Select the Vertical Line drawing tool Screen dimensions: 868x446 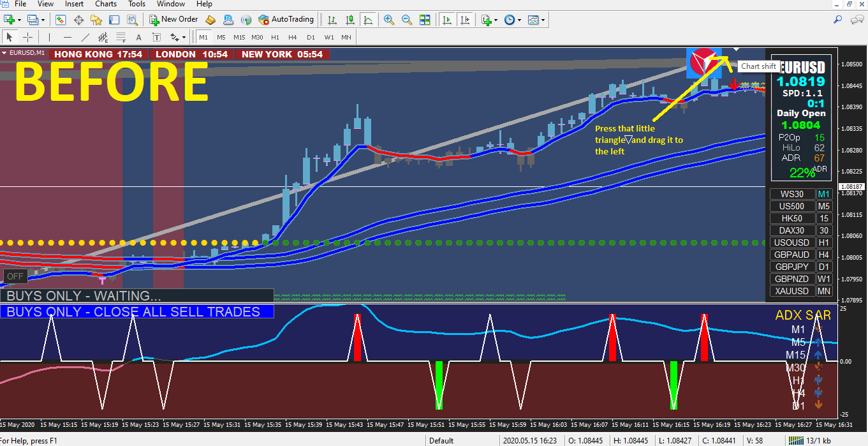48,37
